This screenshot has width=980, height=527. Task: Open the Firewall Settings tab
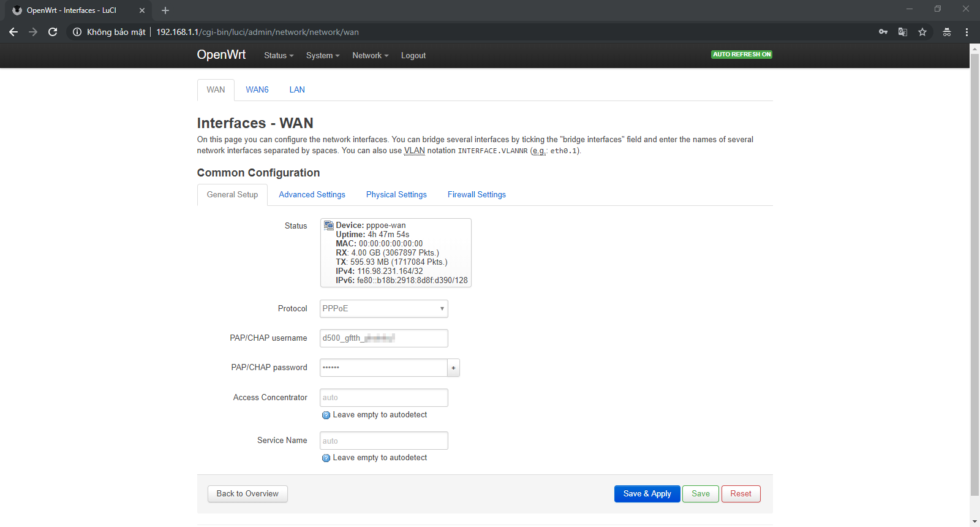tap(477, 194)
